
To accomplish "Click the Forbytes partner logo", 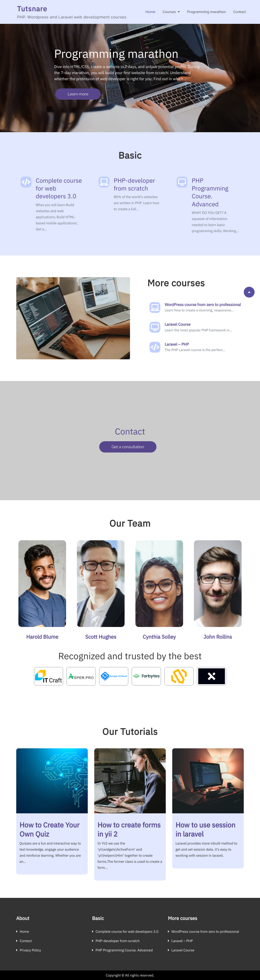I will click(x=146, y=676).
